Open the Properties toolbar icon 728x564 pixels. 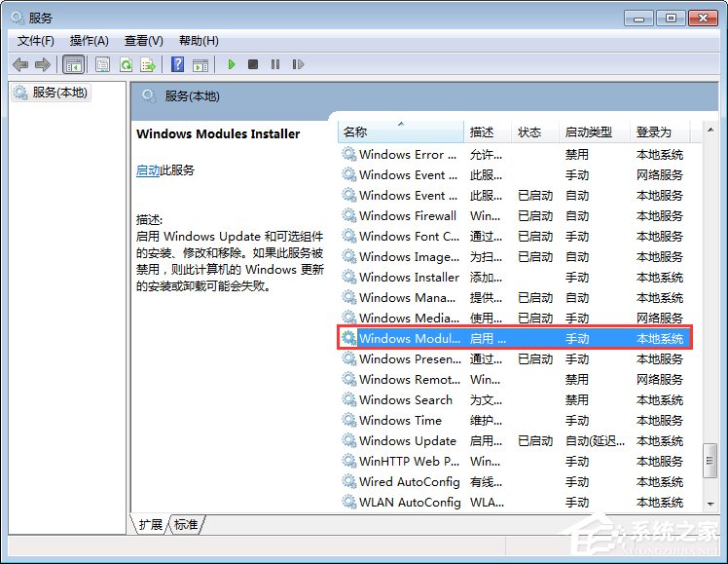pos(102,64)
